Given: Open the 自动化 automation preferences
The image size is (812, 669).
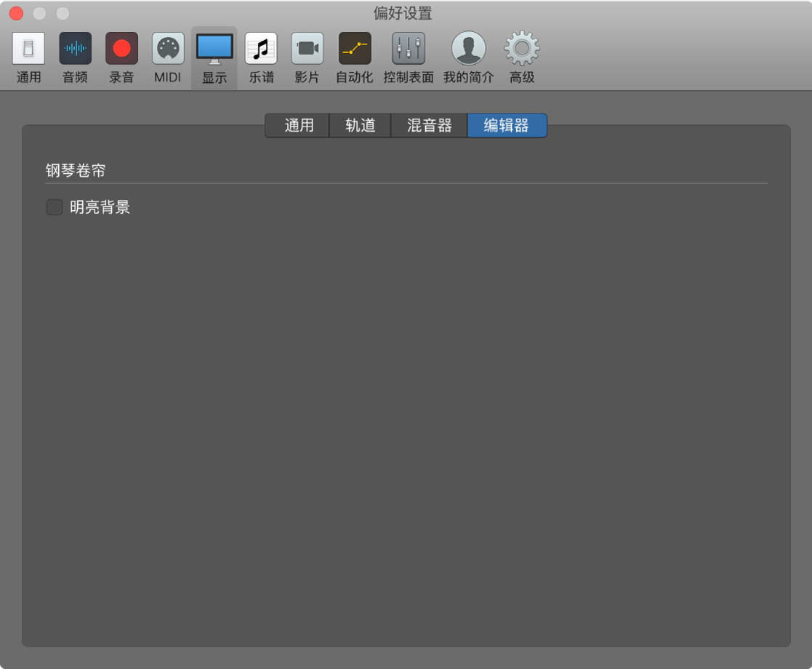Looking at the screenshot, I should pyautogui.click(x=355, y=57).
